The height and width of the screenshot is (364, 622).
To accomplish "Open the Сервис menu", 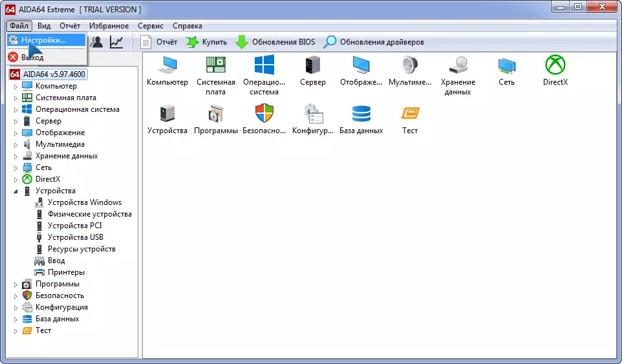I will coord(151,26).
